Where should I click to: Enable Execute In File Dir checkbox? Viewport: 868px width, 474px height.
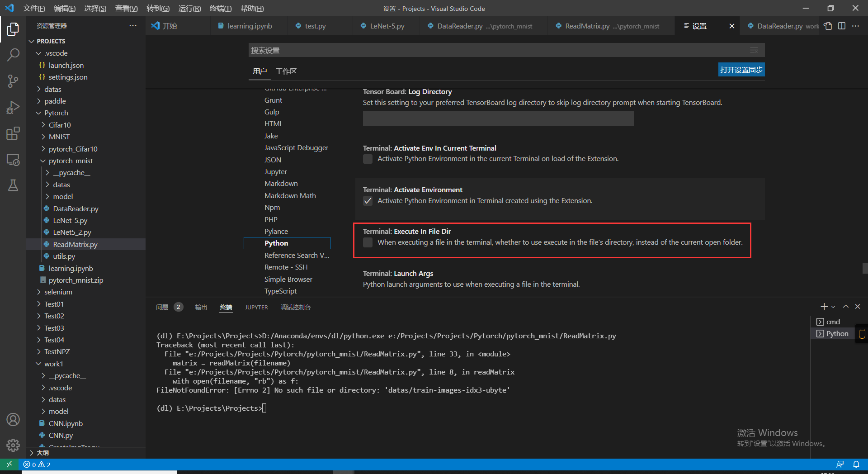click(x=368, y=242)
